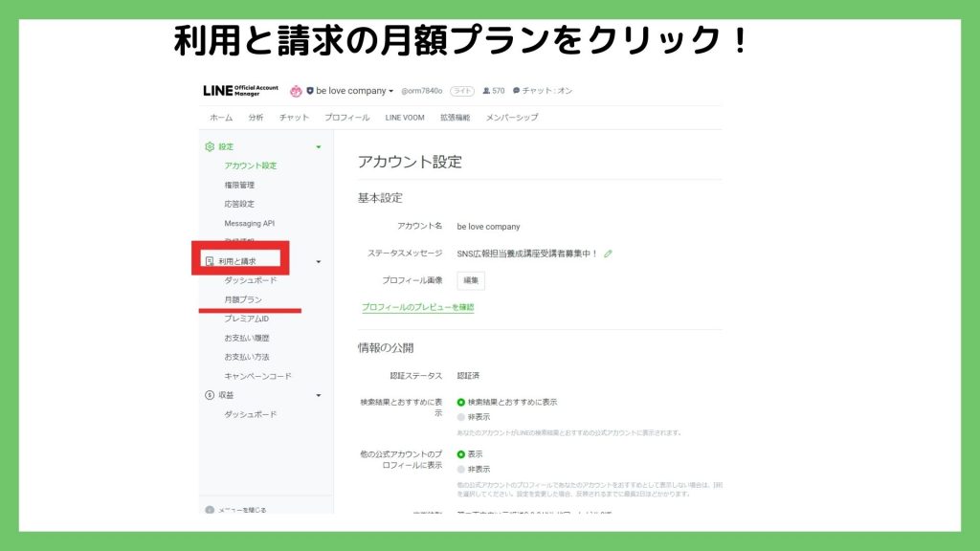
Task: Collapse the 設定 section arrow
Action: tap(319, 147)
